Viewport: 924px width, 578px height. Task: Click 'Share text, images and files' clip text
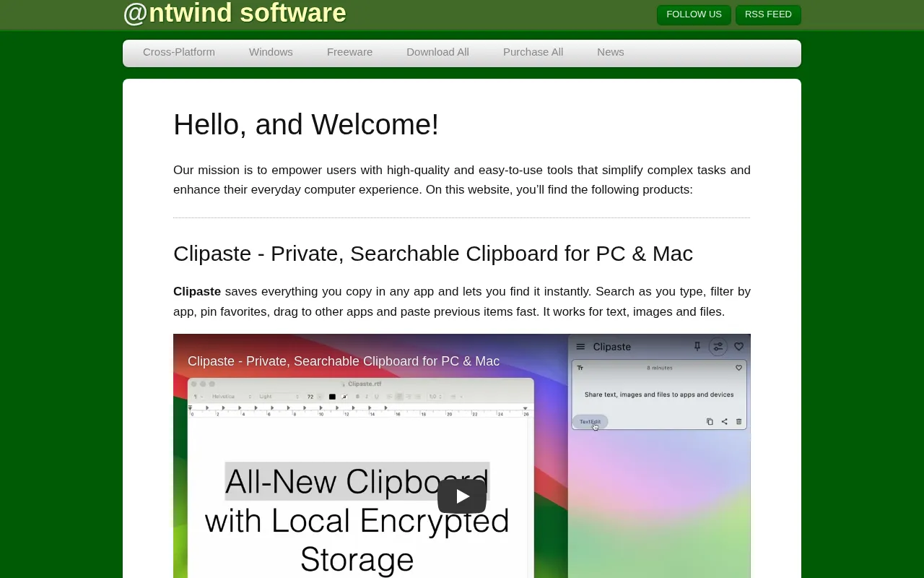(x=659, y=394)
